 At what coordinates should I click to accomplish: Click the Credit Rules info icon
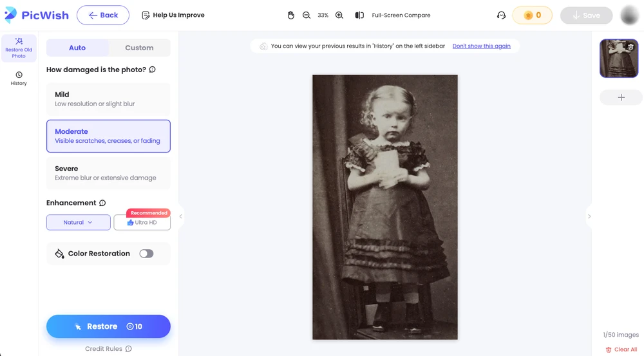[x=129, y=349]
